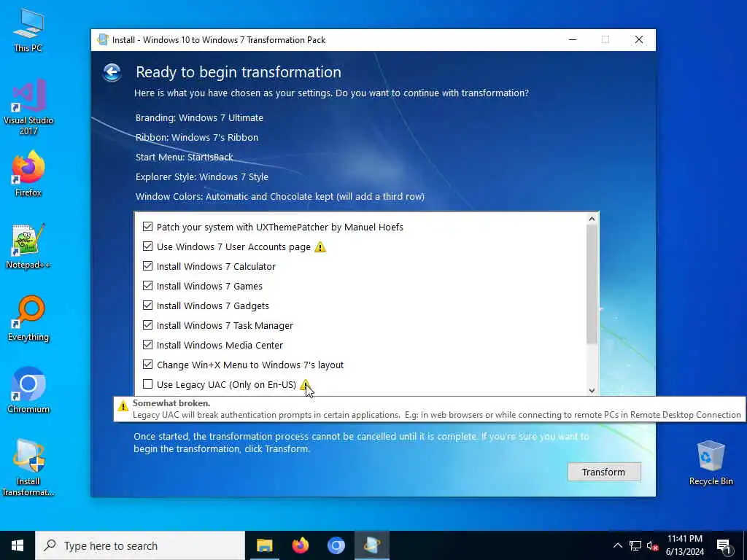Open Visual Studio 2017 desktop shortcut

(28, 107)
